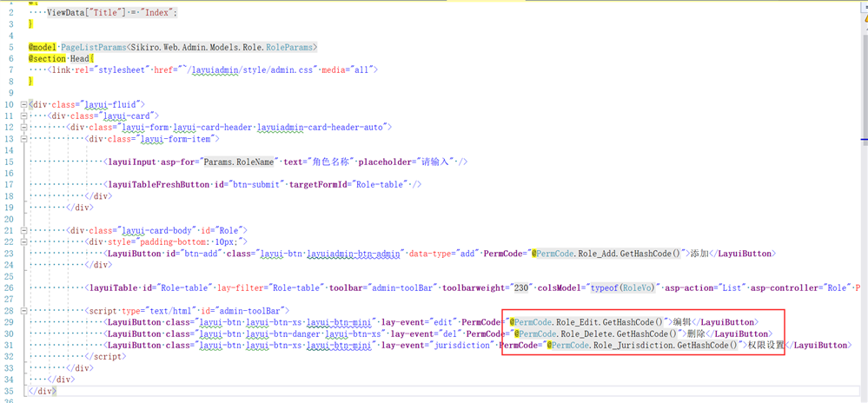This screenshot has height=403, width=868.
Task: Click the layuiTable tag on line 26
Action: click(115, 287)
